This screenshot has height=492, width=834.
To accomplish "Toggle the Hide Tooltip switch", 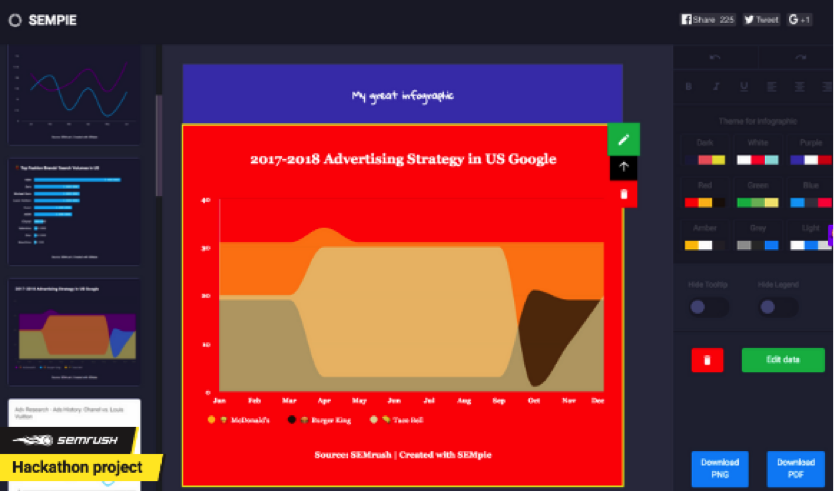I will tap(708, 307).
